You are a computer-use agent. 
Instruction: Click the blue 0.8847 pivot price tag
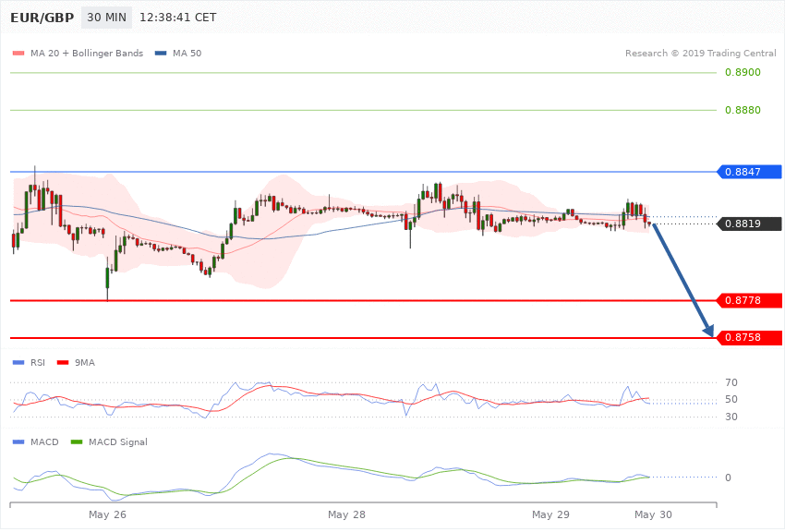[750, 172]
